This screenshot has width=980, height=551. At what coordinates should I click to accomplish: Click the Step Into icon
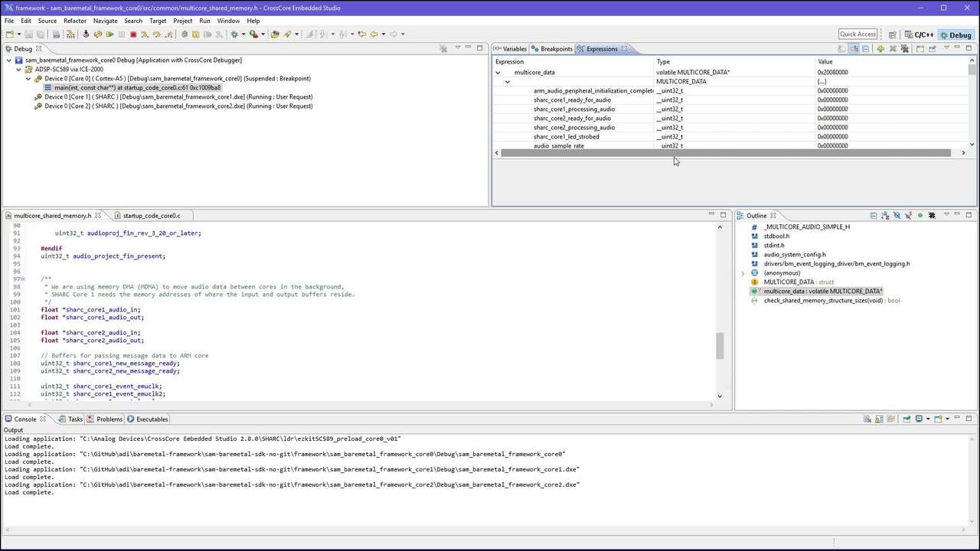tap(145, 34)
